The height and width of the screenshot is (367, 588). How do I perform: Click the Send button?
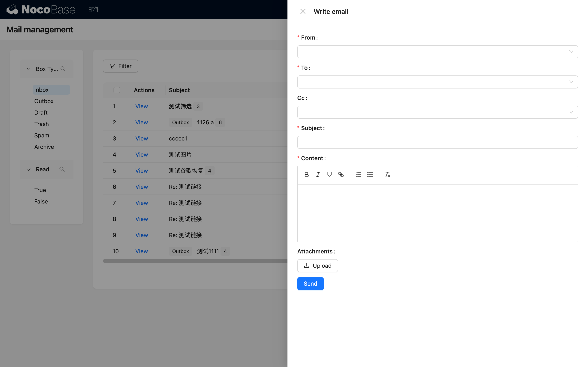(x=310, y=283)
